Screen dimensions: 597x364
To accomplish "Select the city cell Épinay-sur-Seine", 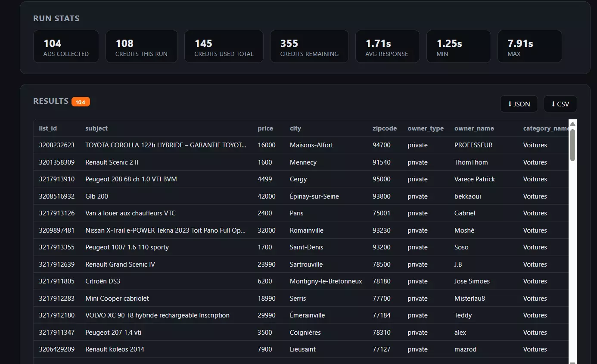I will pos(314,196).
